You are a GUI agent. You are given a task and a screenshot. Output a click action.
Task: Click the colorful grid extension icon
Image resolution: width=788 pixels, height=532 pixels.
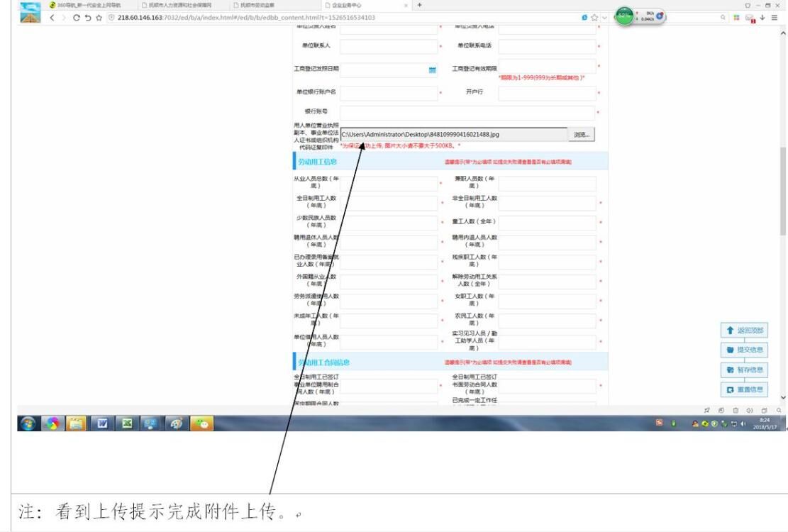[x=737, y=18]
